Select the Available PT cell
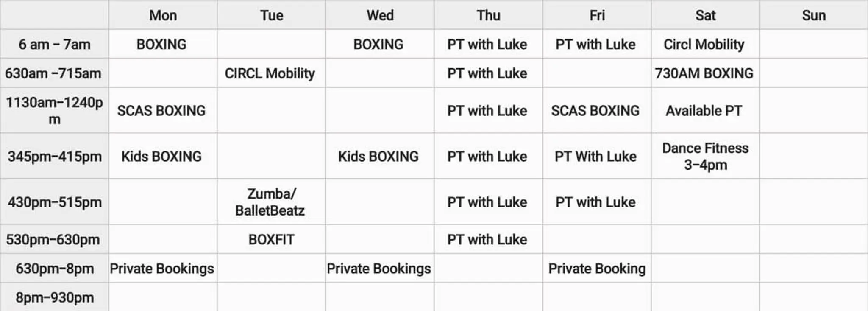Screen dimensions: 868x311 pyautogui.click(x=704, y=111)
